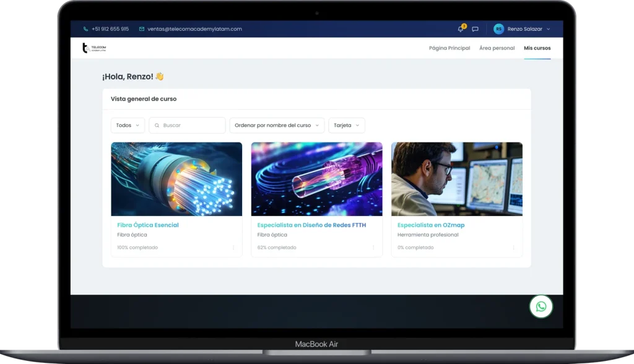Open options menu for Redes FTTH course card

pos(373,248)
